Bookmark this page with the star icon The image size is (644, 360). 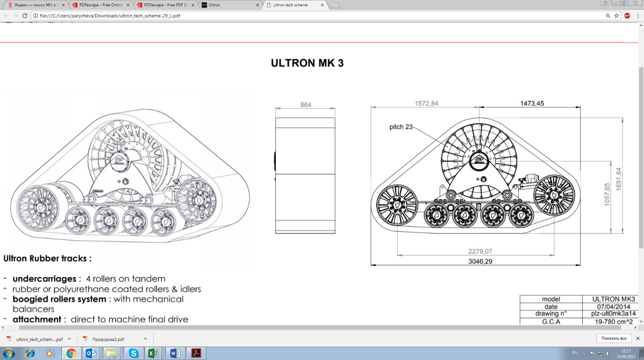pyautogui.click(x=616, y=16)
